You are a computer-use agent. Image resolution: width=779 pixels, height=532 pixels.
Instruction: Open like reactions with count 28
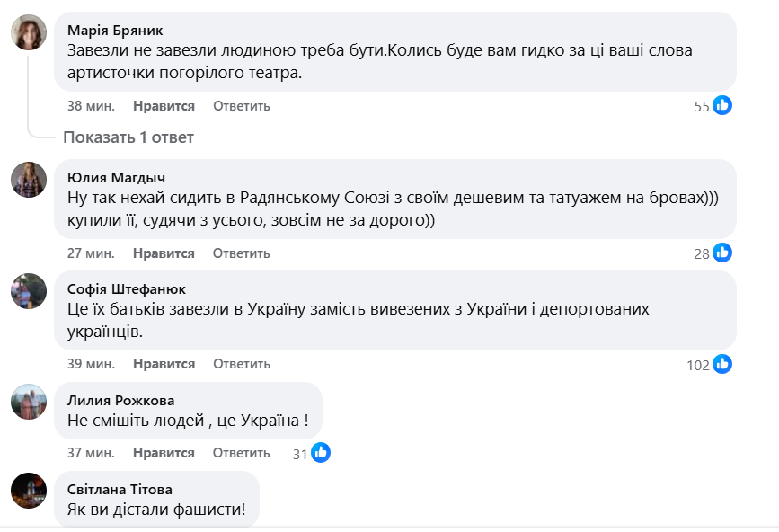(722, 253)
